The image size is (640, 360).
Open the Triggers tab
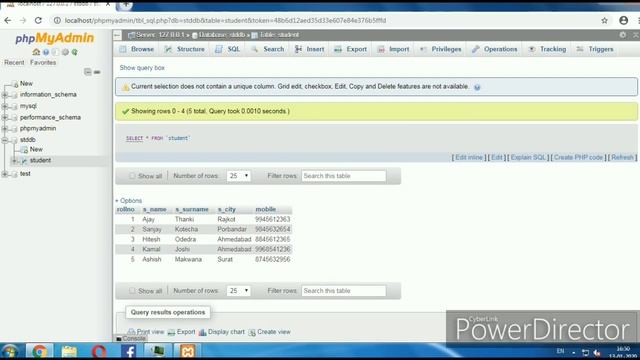tap(595, 49)
